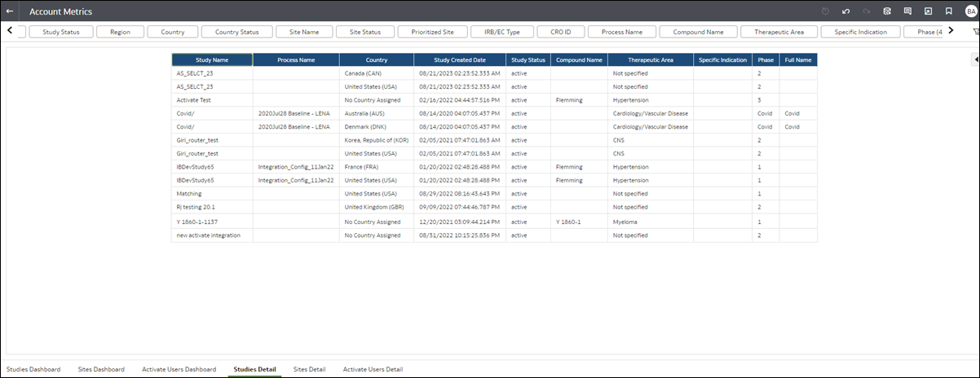Click Specific Indication column header
Viewport: 980px width, 378px height.
(723, 59)
